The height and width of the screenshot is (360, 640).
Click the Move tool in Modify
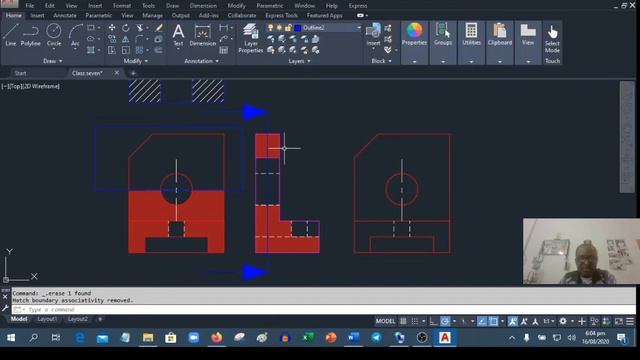point(112,28)
